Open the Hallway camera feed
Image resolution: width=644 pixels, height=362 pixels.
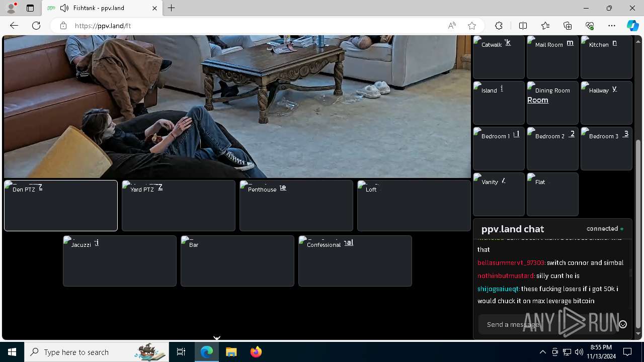[606, 103]
